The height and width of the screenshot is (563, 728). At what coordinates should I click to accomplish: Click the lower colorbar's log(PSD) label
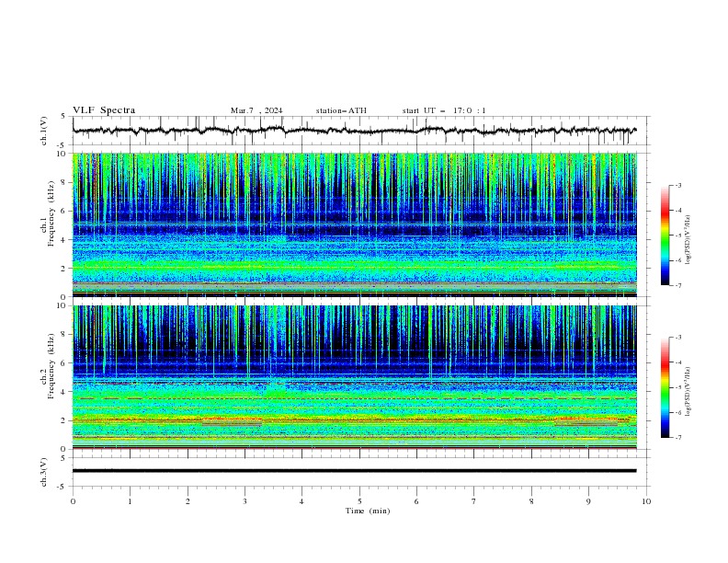[x=688, y=391]
